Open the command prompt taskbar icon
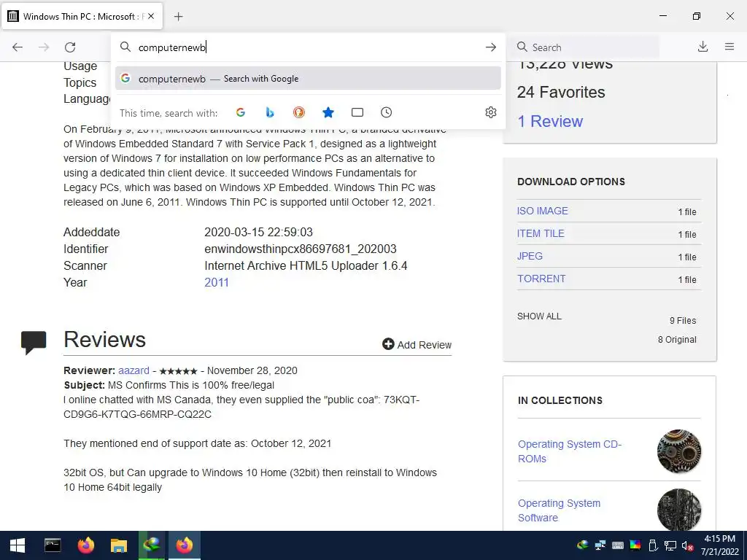This screenshot has width=747, height=560. click(53, 545)
